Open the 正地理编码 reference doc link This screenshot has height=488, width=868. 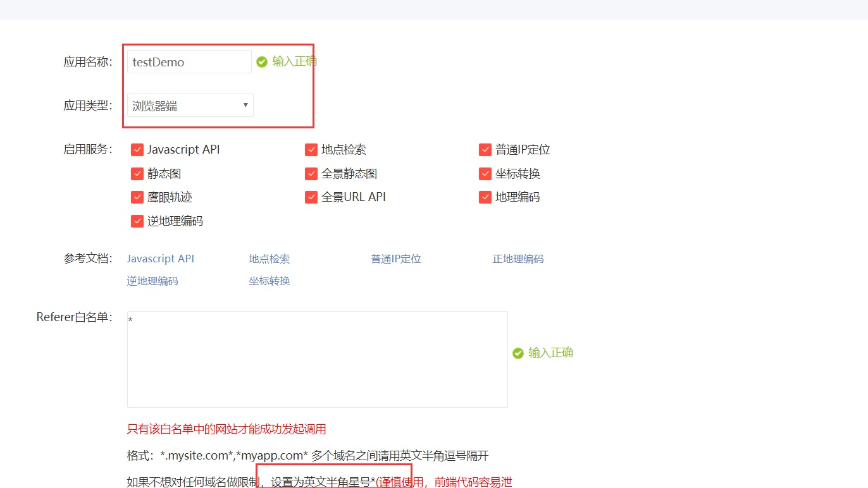(x=518, y=259)
